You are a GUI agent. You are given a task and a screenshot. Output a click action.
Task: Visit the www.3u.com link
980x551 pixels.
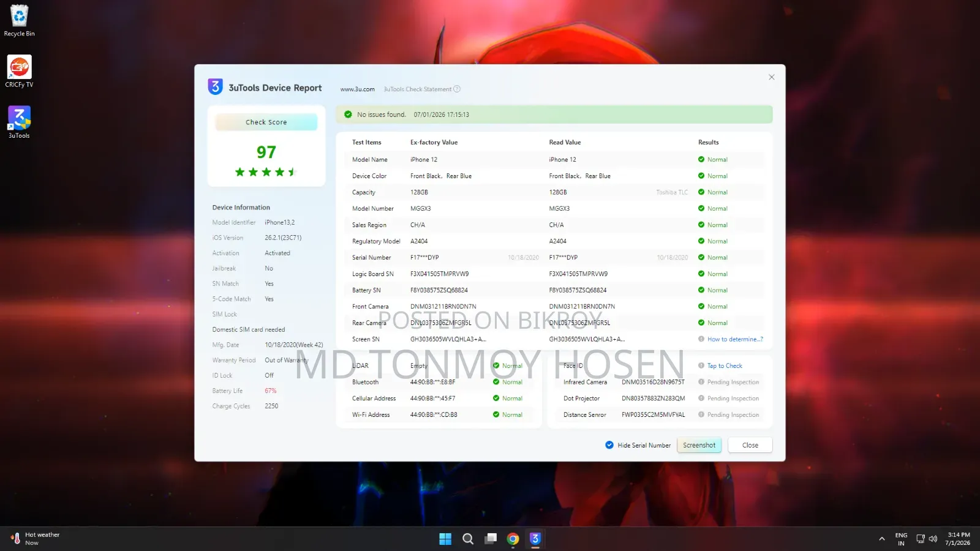click(x=358, y=89)
